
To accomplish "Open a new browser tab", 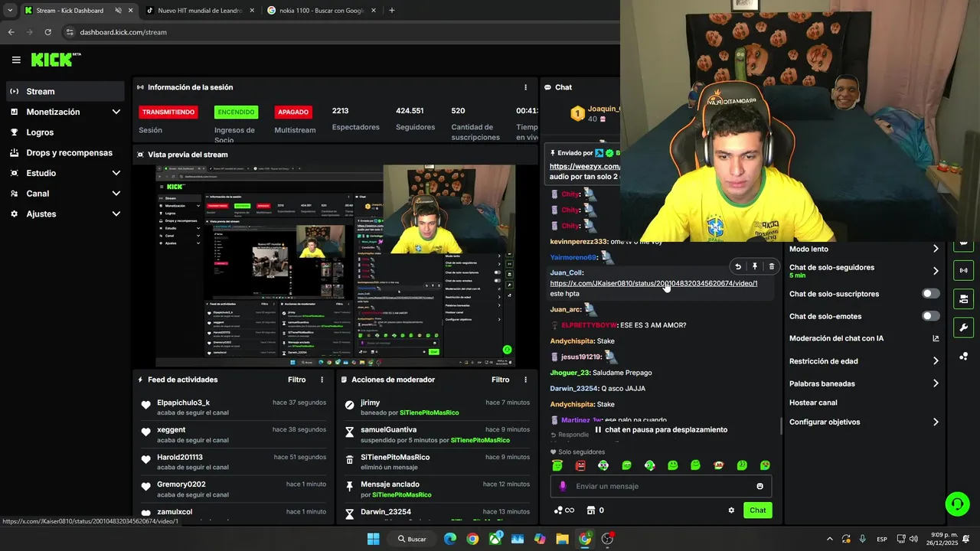I will coord(392,11).
